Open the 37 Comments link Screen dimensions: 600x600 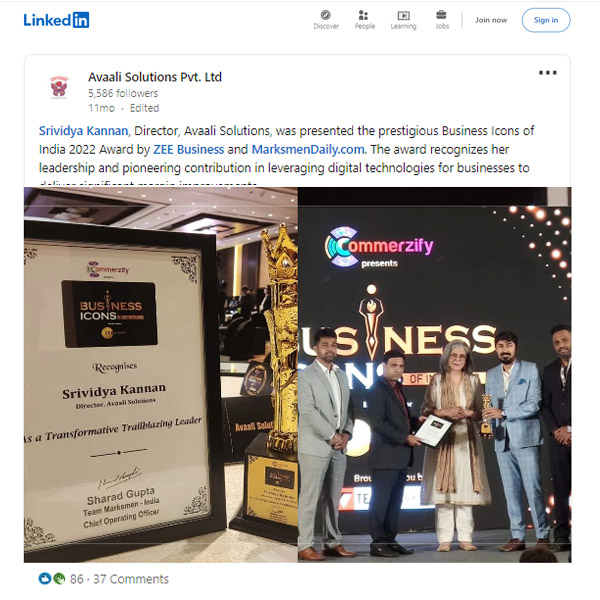pos(131,579)
